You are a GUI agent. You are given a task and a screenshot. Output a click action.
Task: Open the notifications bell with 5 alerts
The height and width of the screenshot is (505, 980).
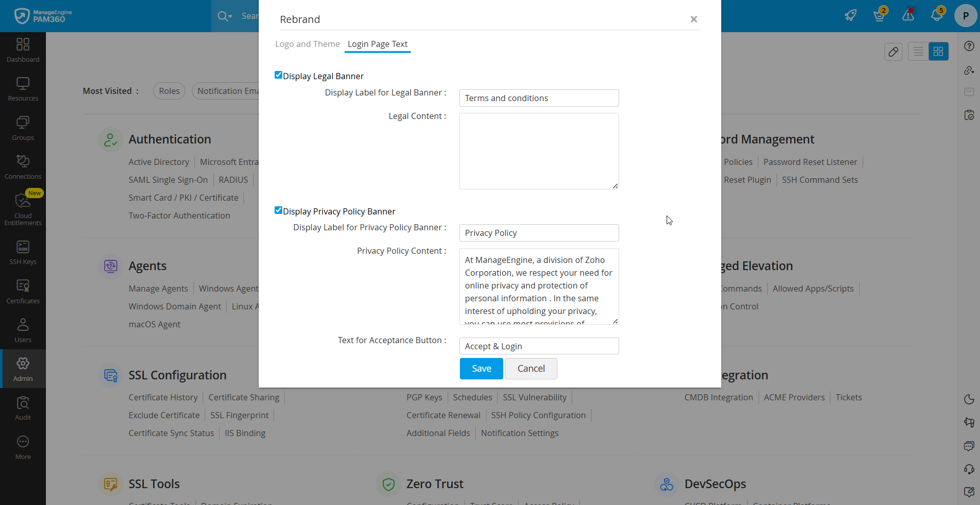[x=938, y=15]
